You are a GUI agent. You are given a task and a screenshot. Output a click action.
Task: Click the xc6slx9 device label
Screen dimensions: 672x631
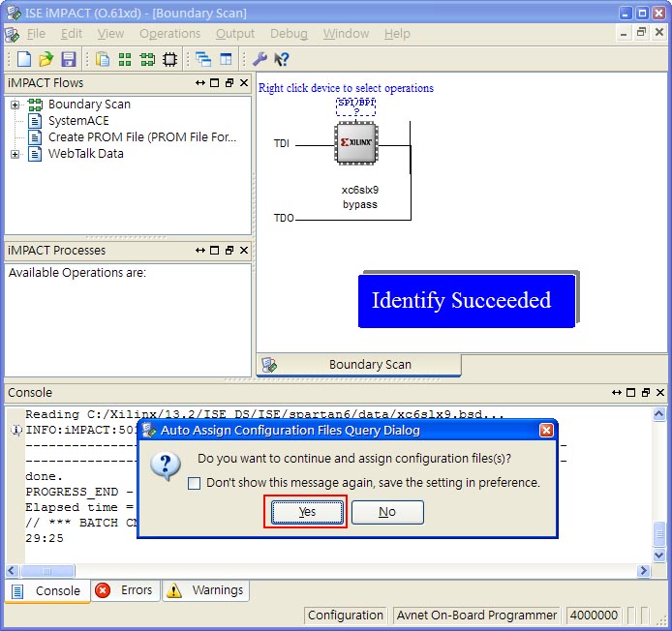[360, 190]
